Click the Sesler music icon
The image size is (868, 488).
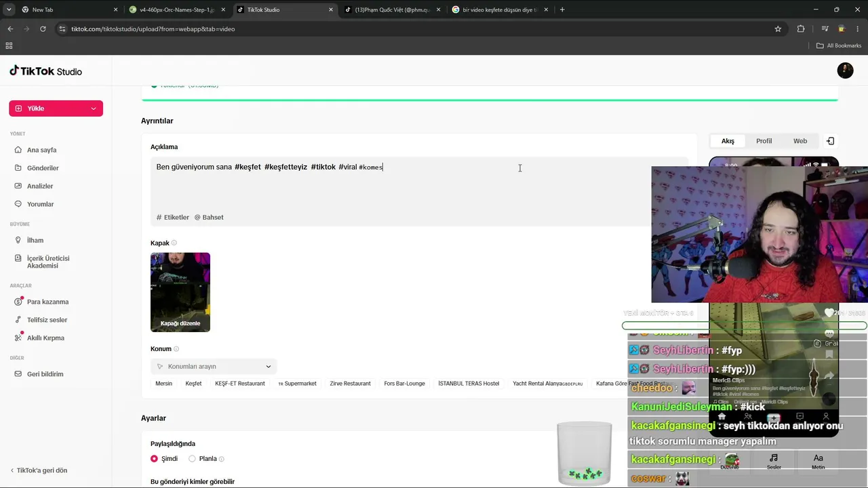[x=774, y=458]
